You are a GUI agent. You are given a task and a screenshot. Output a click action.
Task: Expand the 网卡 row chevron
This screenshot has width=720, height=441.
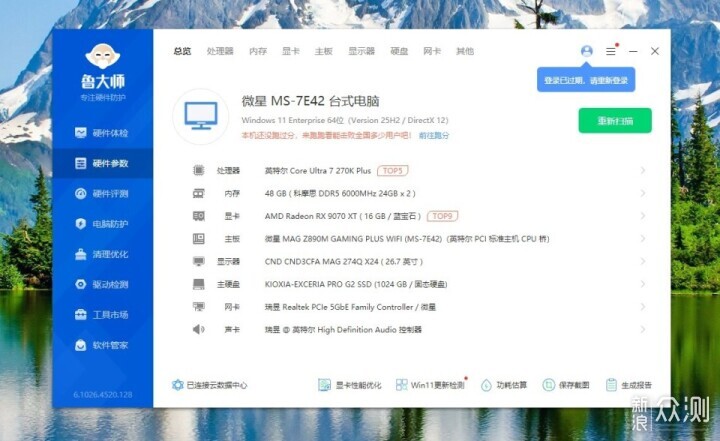coord(643,306)
